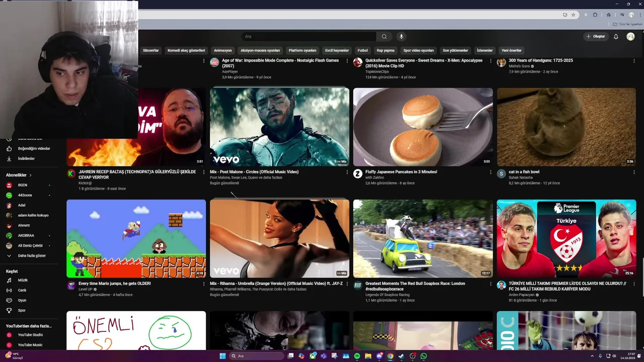Viewport: 644px width, 362px height.
Task: Focus the YouTube Ara search field
Action: click(308, 36)
